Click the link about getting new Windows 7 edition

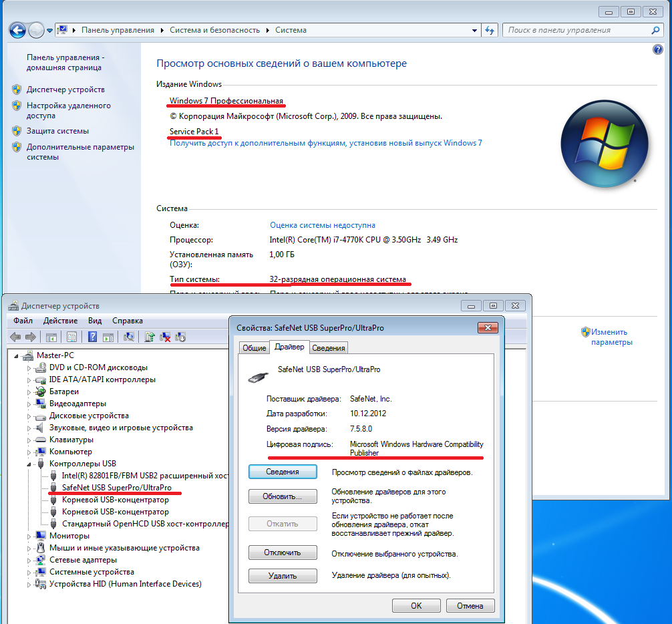pyautogui.click(x=326, y=143)
